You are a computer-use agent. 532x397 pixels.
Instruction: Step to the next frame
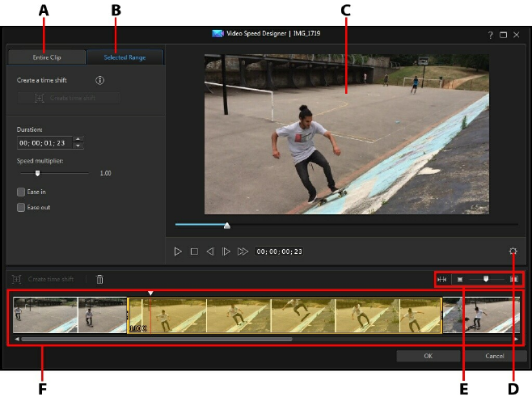pos(226,251)
